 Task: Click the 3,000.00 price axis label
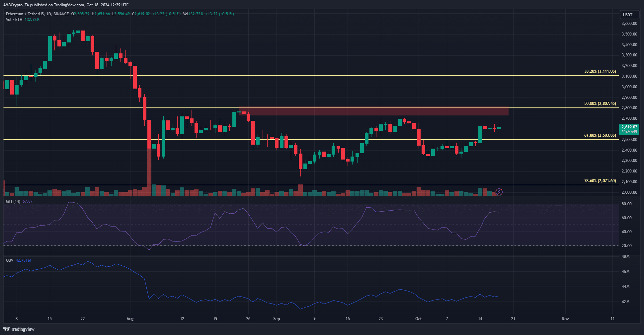tap(629, 87)
